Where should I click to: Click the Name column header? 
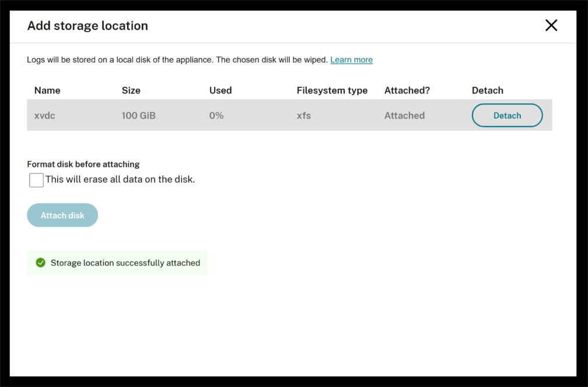pos(47,90)
